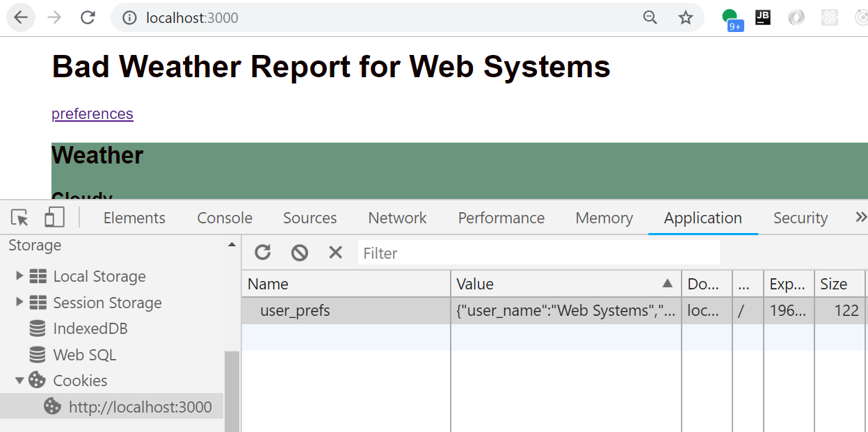Expand the Session Storage tree node
This screenshot has width=868, height=432.
coord(19,303)
